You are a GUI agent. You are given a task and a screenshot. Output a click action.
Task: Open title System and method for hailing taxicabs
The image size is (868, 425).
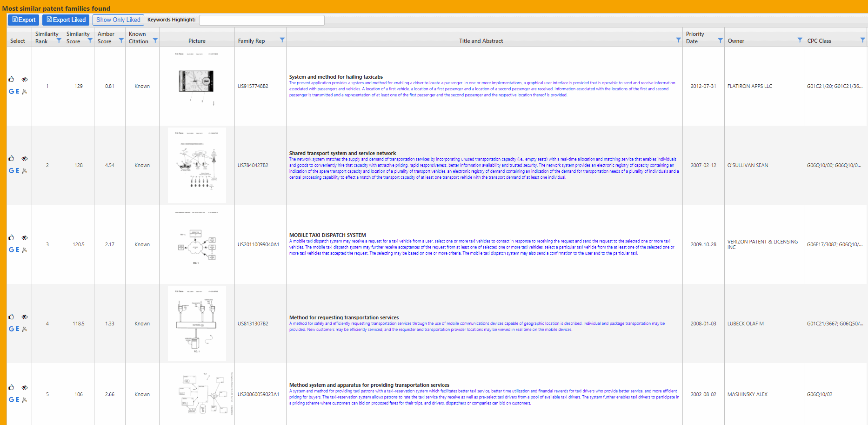(x=336, y=77)
